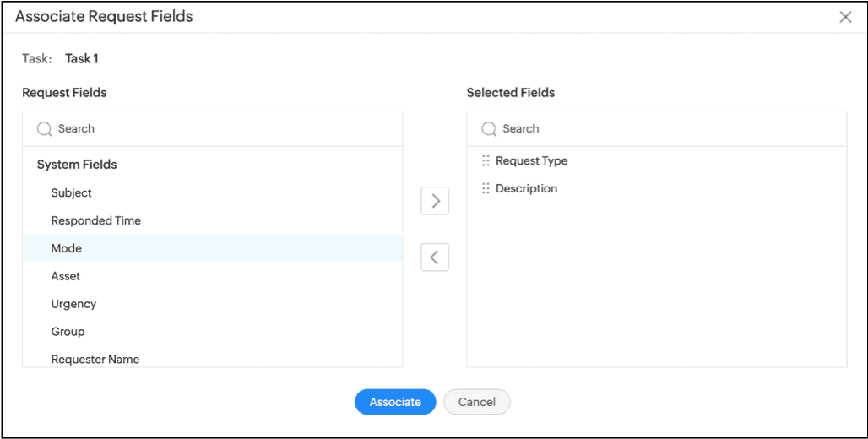The image size is (868, 439).
Task: Select the Group field
Action: [x=68, y=332]
